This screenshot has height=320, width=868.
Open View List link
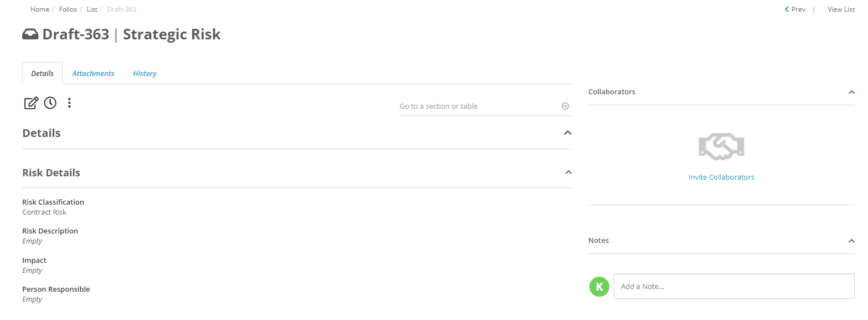[841, 9]
